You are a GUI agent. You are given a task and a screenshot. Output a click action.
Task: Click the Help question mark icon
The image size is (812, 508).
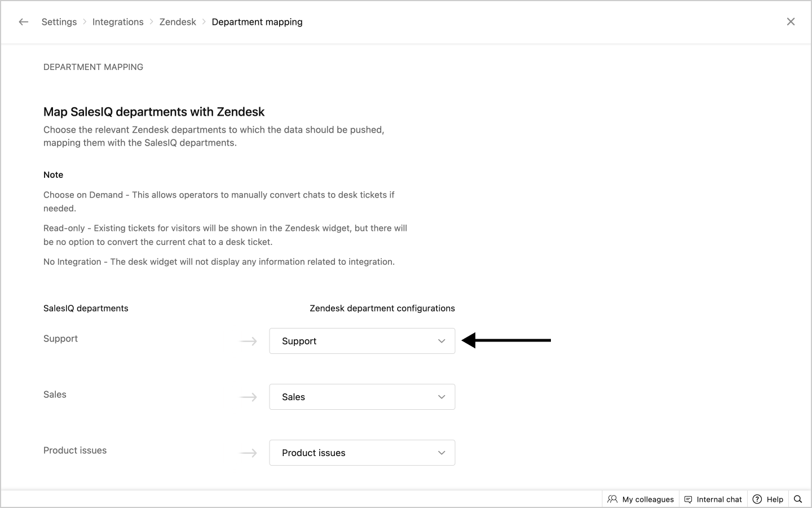pos(757,499)
